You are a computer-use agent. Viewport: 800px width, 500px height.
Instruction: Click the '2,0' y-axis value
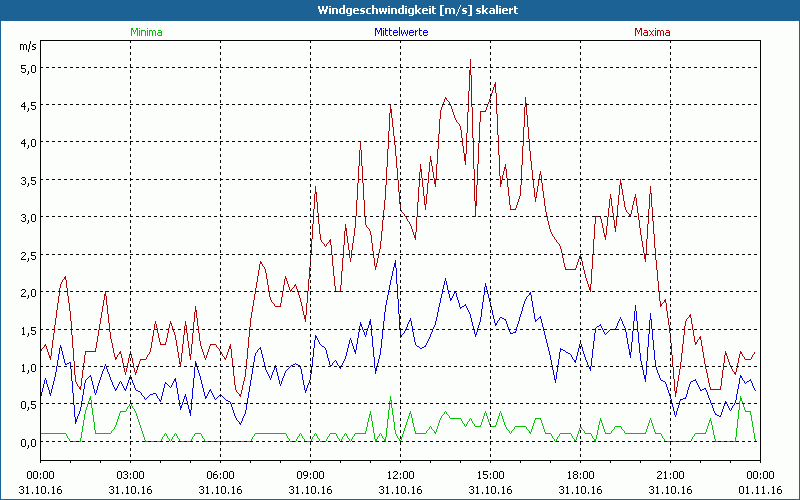pyautogui.click(x=28, y=293)
